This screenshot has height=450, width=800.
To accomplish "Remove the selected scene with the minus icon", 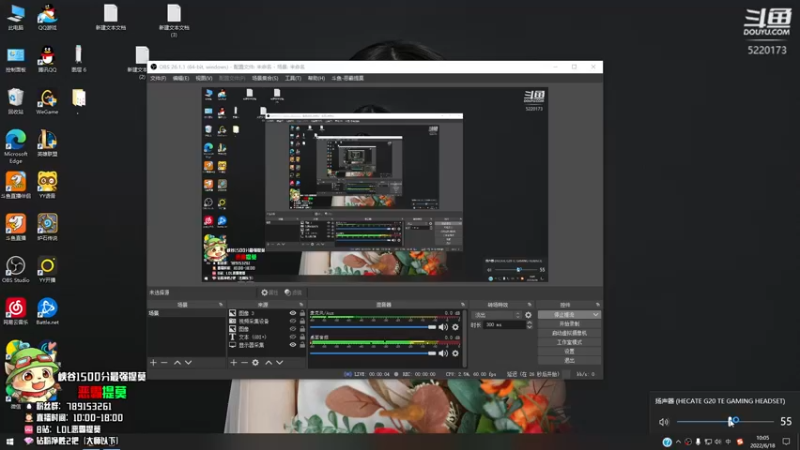I will (164, 362).
